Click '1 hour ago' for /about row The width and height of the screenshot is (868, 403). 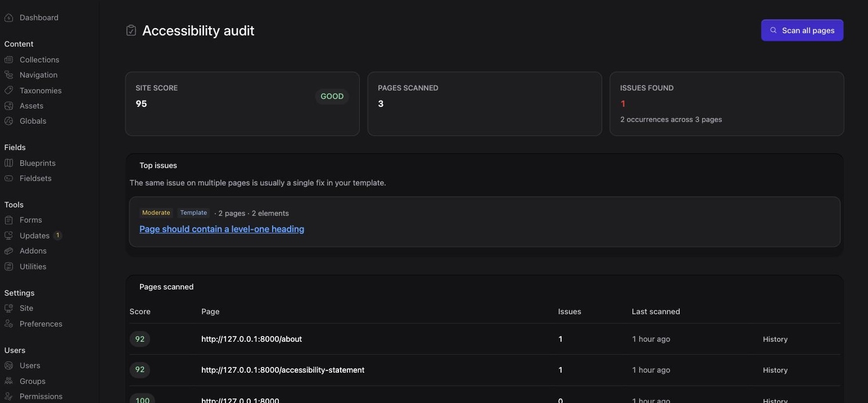point(651,339)
